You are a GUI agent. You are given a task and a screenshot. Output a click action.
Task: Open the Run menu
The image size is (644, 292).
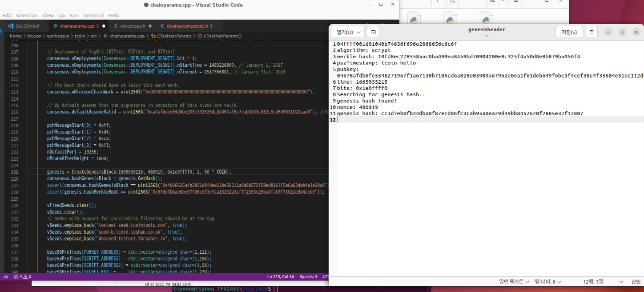74,15
